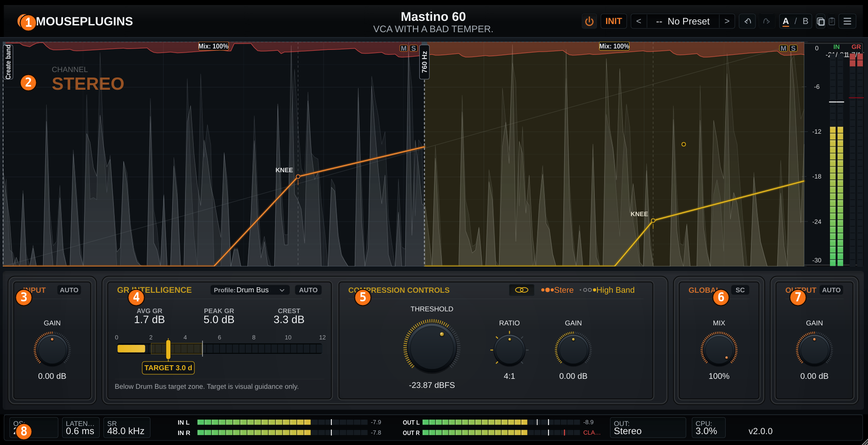Click the band link rings icon
Image resolution: width=868 pixels, height=445 pixels.
(x=522, y=290)
